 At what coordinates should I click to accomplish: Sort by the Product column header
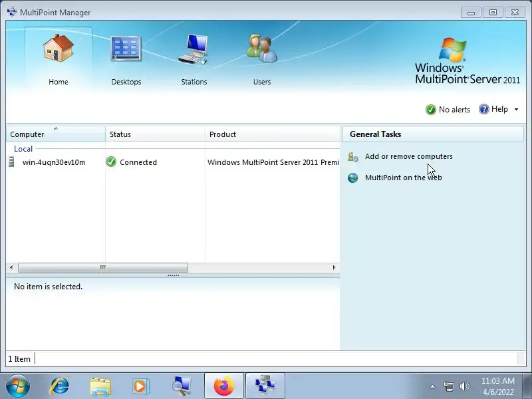pos(273,134)
